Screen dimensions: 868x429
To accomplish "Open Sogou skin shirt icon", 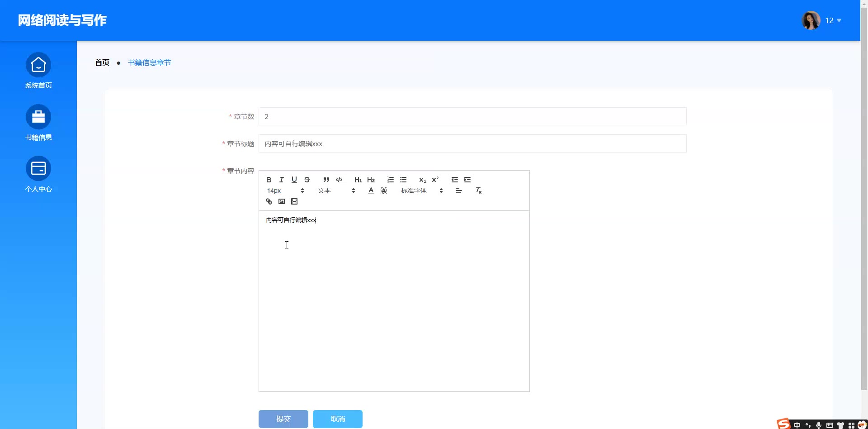I will point(840,425).
